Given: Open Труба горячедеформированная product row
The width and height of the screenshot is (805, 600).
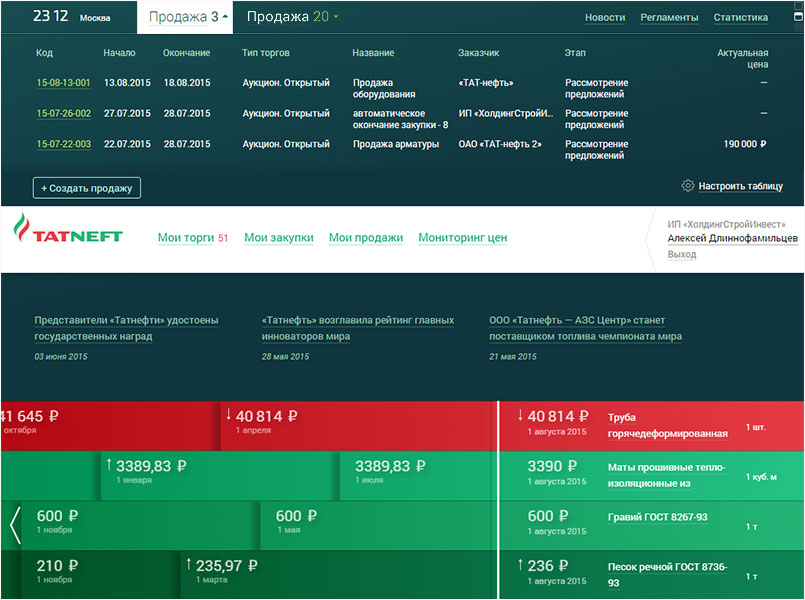Looking at the screenshot, I should [x=667, y=425].
